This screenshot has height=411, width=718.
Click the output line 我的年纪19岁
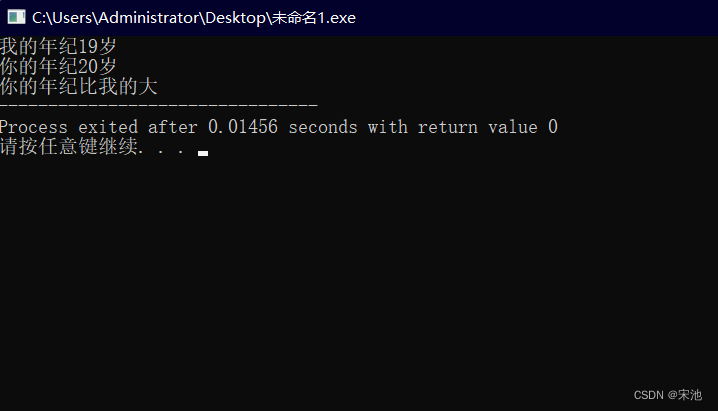click(58, 46)
